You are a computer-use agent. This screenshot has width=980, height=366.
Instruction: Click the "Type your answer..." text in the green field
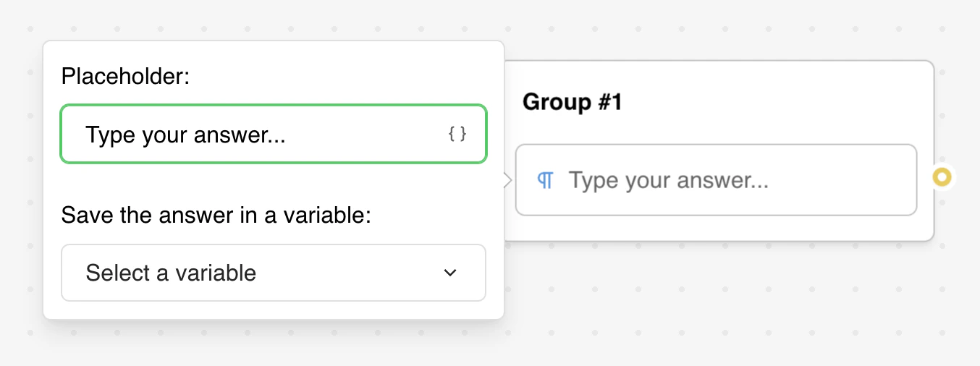[x=185, y=134]
